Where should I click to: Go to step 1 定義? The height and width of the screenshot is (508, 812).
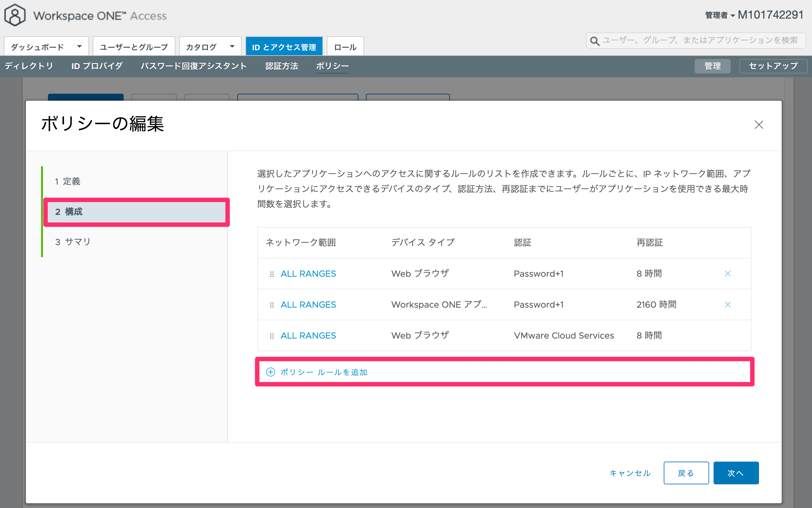pyautogui.click(x=68, y=181)
